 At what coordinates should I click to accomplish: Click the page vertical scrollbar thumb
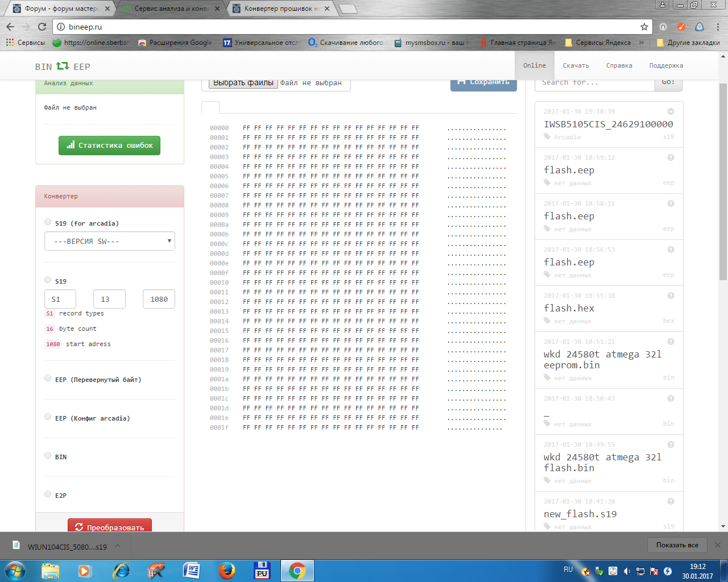point(723,182)
